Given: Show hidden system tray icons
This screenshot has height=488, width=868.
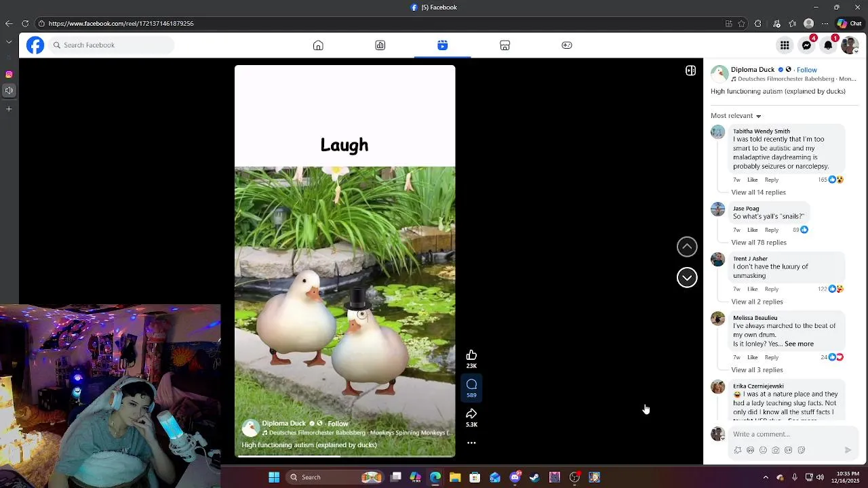Looking at the screenshot, I should tap(766, 477).
